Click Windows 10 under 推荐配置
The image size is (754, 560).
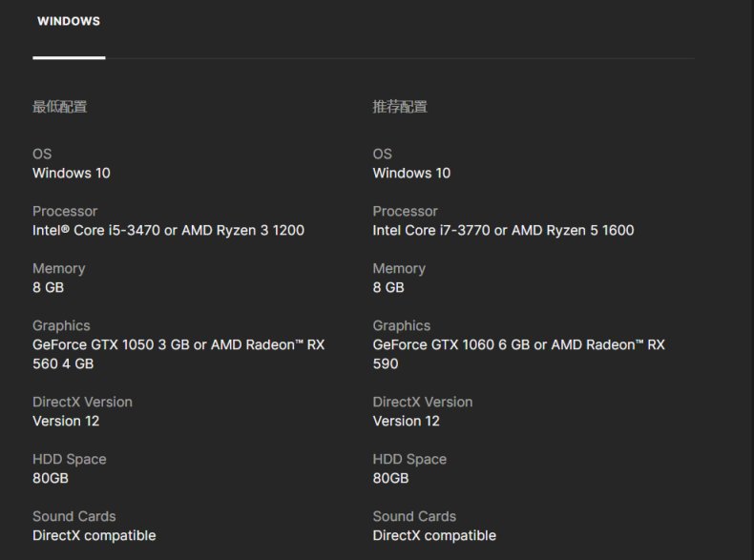pos(411,173)
